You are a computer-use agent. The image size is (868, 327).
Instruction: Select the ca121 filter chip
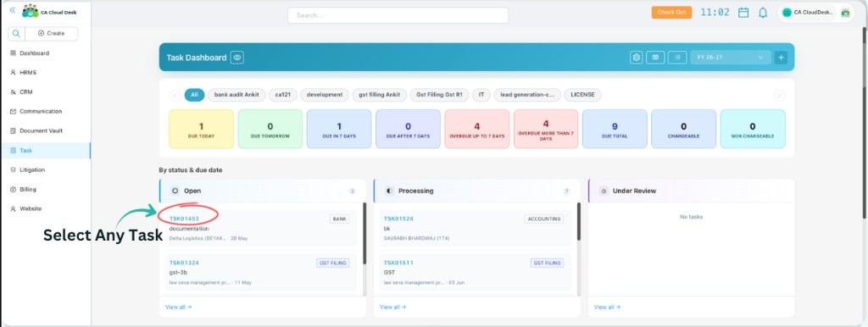(x=283, y=95)
